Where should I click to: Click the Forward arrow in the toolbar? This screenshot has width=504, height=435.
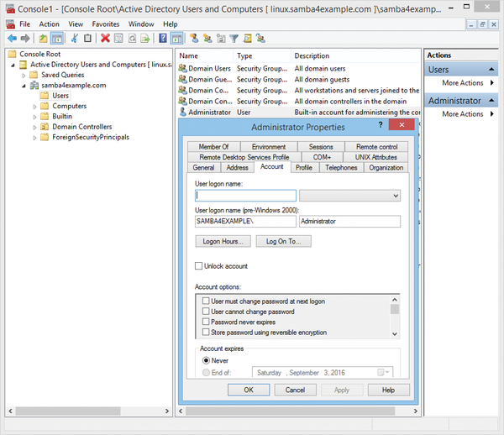pyautogui.click(x=25, y=39)
